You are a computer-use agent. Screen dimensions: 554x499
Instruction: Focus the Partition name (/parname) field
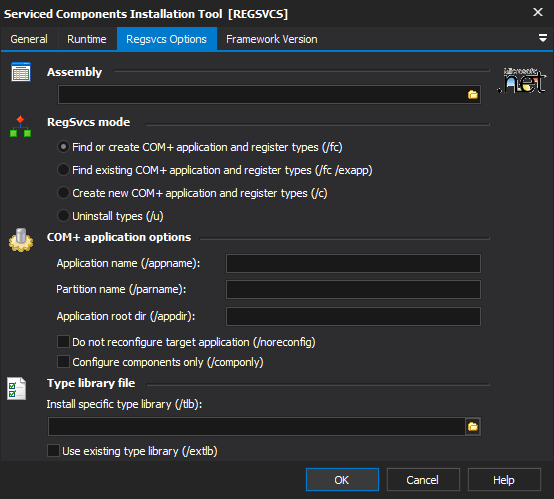pyautogui.click(x=353, y=289)
